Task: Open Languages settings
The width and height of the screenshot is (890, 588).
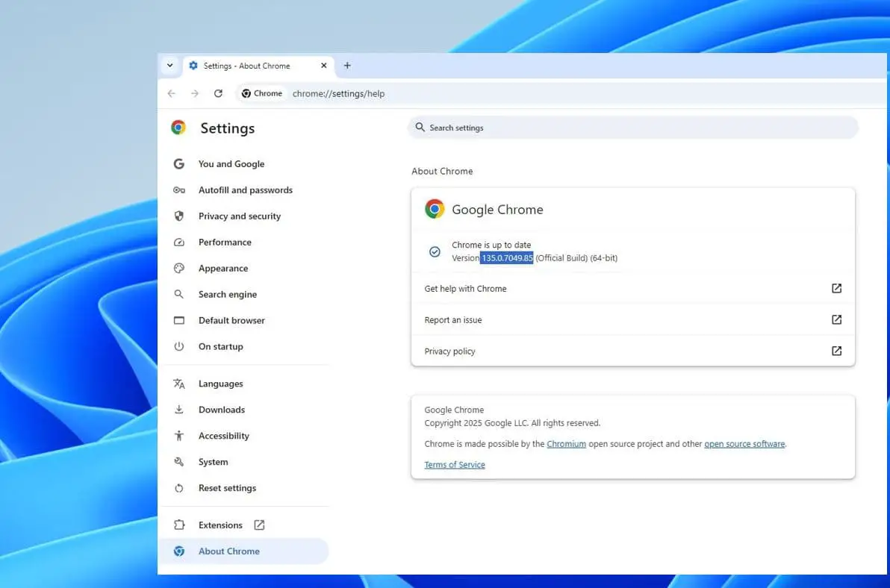Action: pyautogui.click(x=221, y=384)
